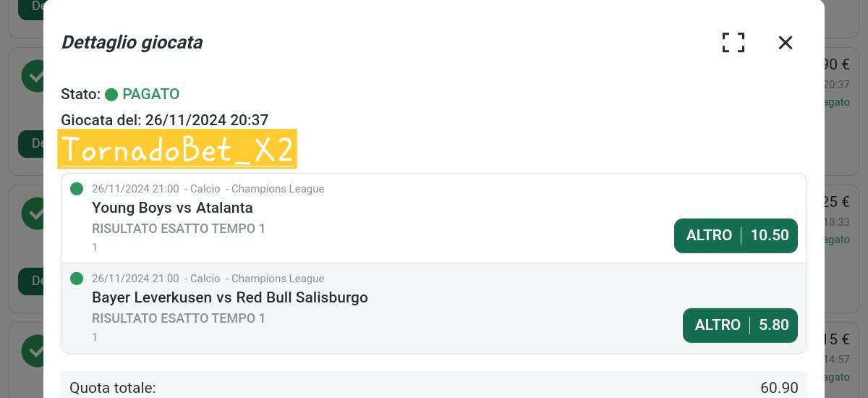Click green dot beside Bayer Leverkusen match
Viewport: 868px width, 398px height.
pos(77,279)
